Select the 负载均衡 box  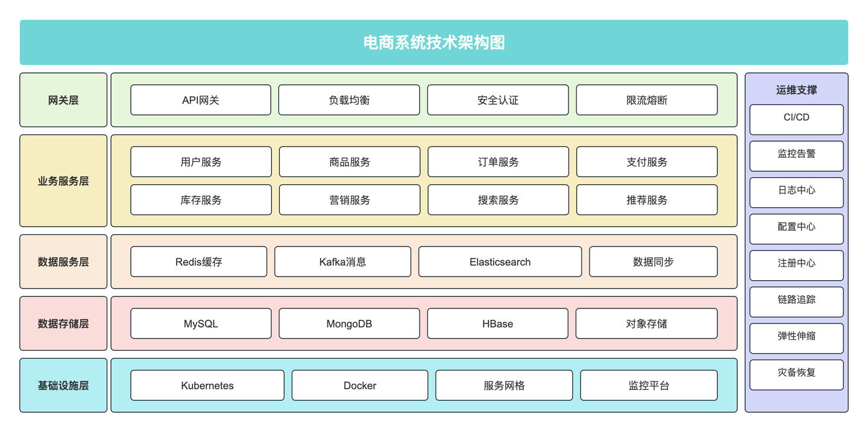[349, 100]
